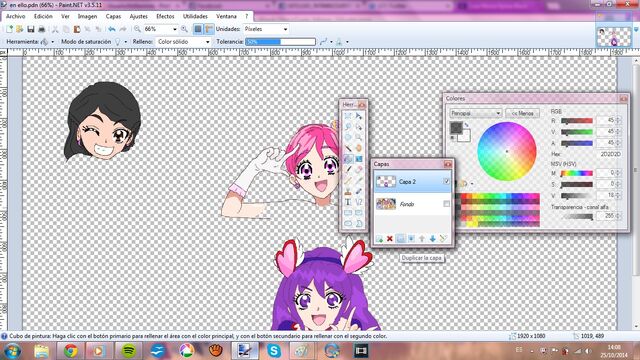Toggle antialiasing icon in tool options

[x=324, y=42]
